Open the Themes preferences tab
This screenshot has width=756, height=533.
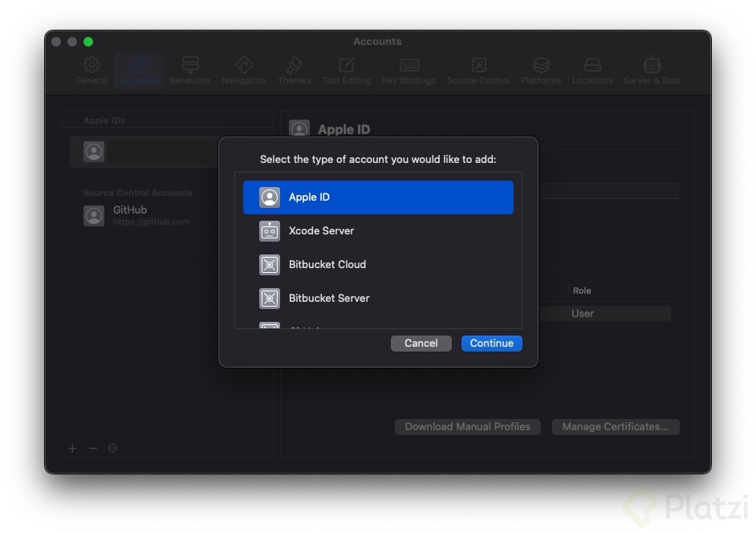pyautogui.click(x=294, y=71)
